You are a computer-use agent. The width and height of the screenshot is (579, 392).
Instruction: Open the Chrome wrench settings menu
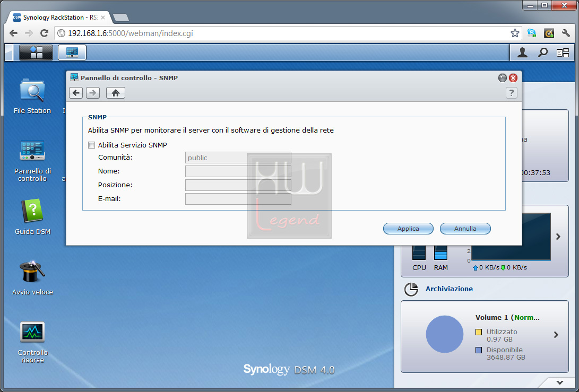click(x=566, y=33)
